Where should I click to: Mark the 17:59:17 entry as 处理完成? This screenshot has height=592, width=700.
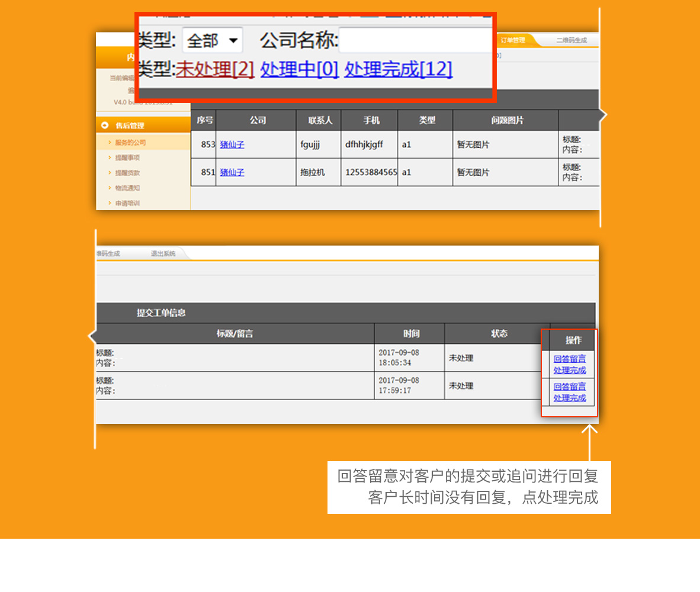pos(570,398)
